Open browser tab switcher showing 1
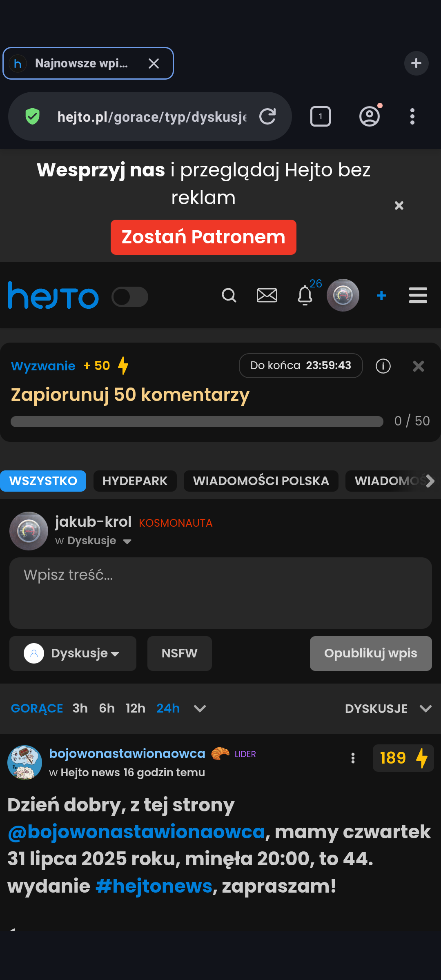The height and width of the screenshot is (980, 441). (321, 116)
